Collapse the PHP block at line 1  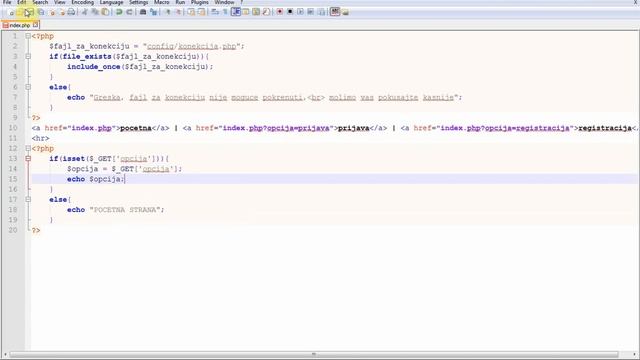[x=28, y=36]
